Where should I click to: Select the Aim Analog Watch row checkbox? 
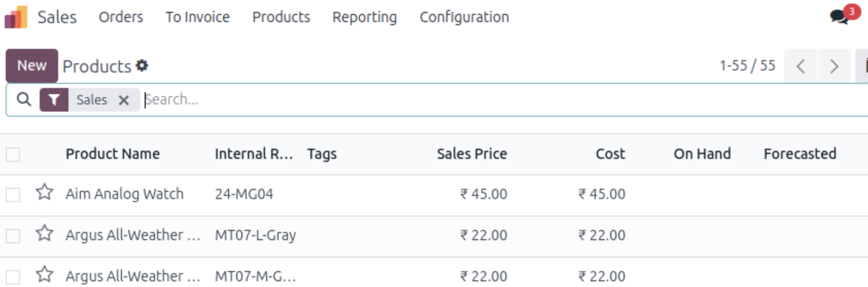[x=13, y=195]
